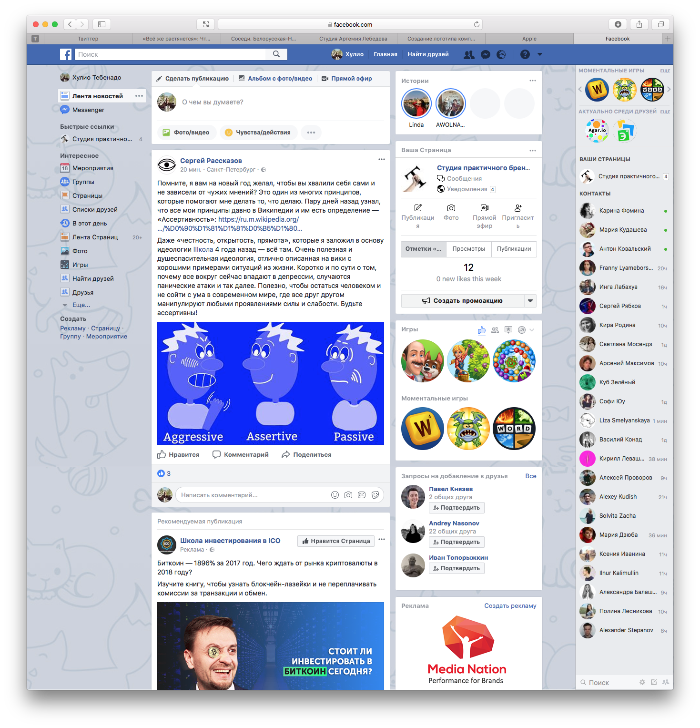Open Истории options ellipsis
700x728 pixels.
coord(533,81)
